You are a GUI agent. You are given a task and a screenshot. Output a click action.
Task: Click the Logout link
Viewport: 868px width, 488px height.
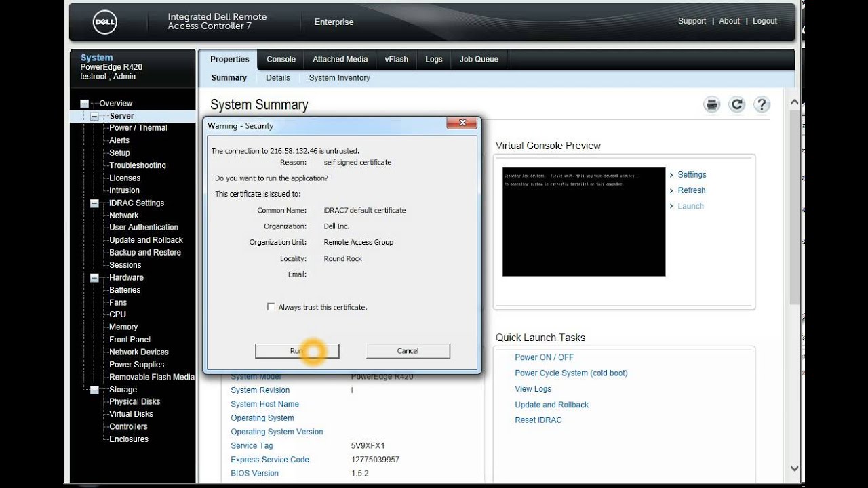(764, 21)
